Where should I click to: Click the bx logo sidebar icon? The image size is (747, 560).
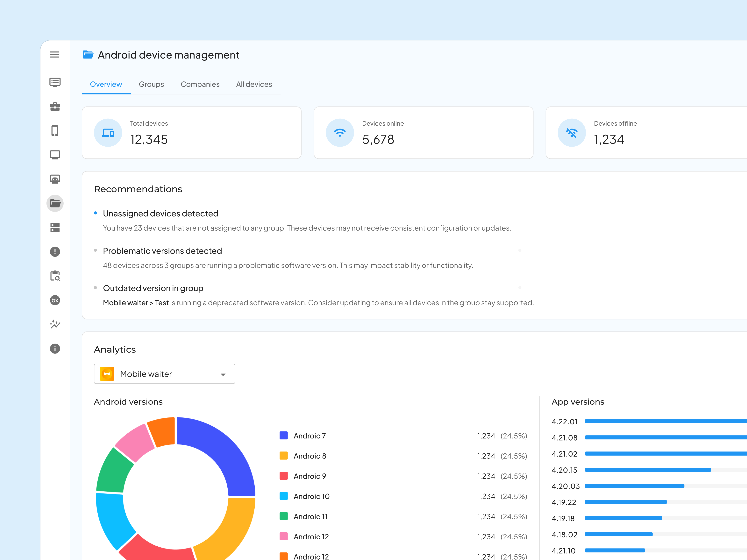pyautogui.click(x=55, y=300)
